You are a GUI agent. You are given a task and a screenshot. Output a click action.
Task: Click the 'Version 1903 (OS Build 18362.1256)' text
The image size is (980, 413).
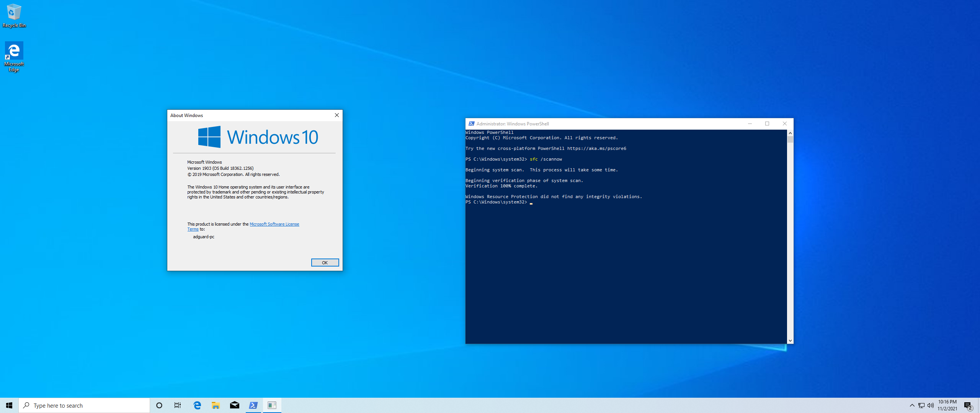pyautogui.click(x=220, y=168)
